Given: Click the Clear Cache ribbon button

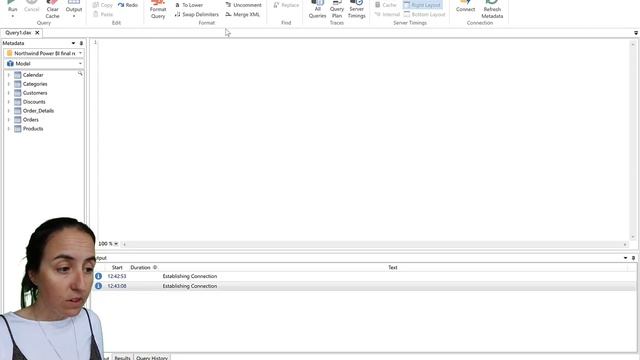Looking at the screenshot, I should click(52, 9).
